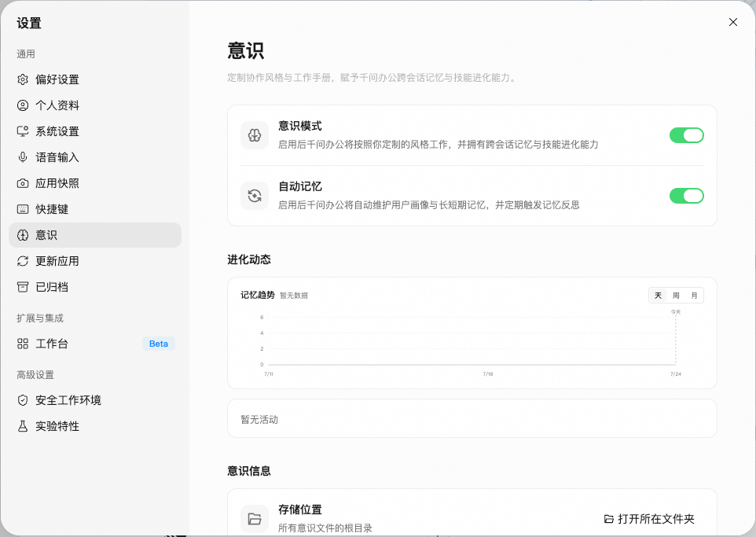Go to the 个人资料 page
756x537 pixels.
click(x=95, y=105)
